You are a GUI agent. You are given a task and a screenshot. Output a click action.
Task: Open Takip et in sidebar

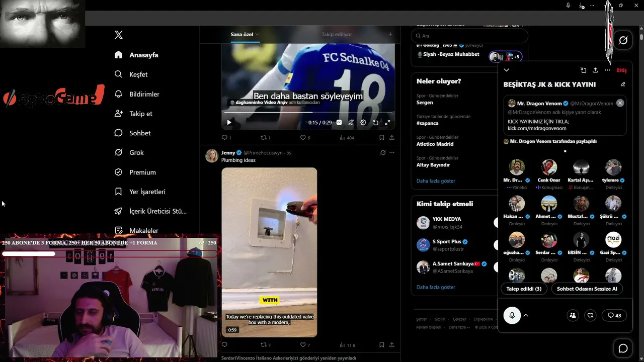(133, 114)
